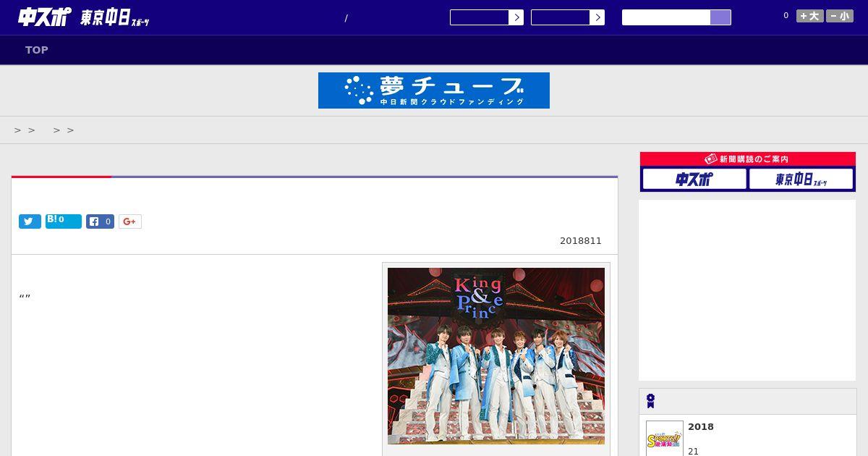Open the second header dropdown box
The width and height of the screenshot is (868, 456).
[x=567, y=17]
